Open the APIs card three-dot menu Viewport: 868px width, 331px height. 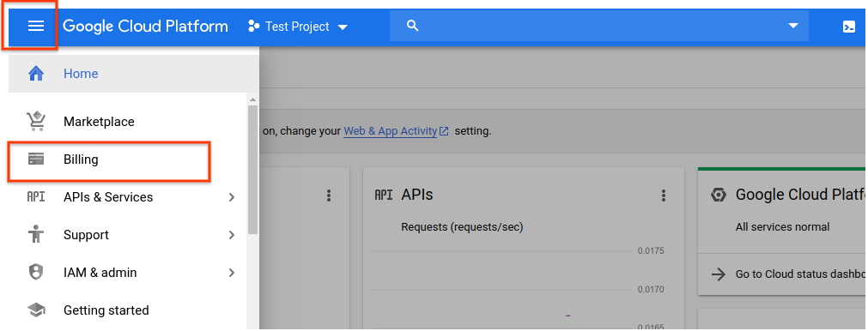click(664, 195)
